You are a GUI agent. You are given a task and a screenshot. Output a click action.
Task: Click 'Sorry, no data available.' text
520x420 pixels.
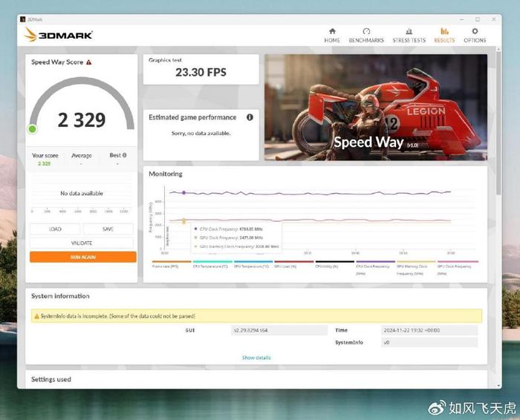201,133
